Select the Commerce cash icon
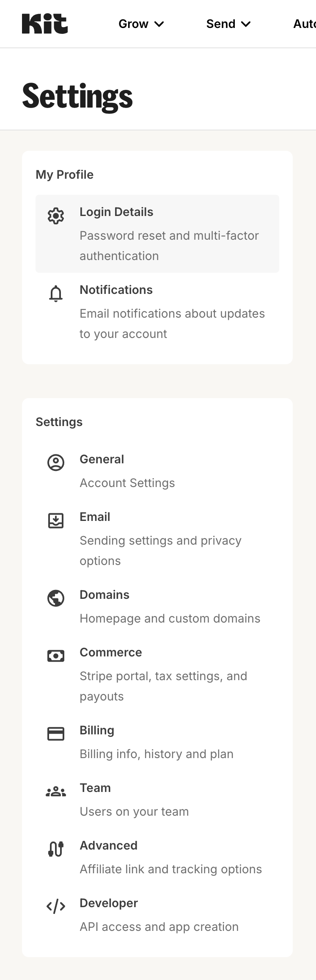This screenshot has width=316, height=980. coord(55,656)
